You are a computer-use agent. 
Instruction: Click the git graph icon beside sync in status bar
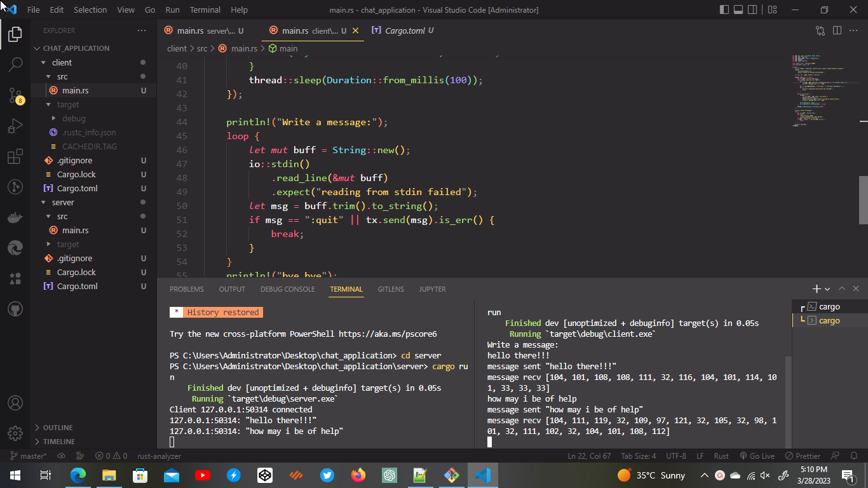(79, 456)
